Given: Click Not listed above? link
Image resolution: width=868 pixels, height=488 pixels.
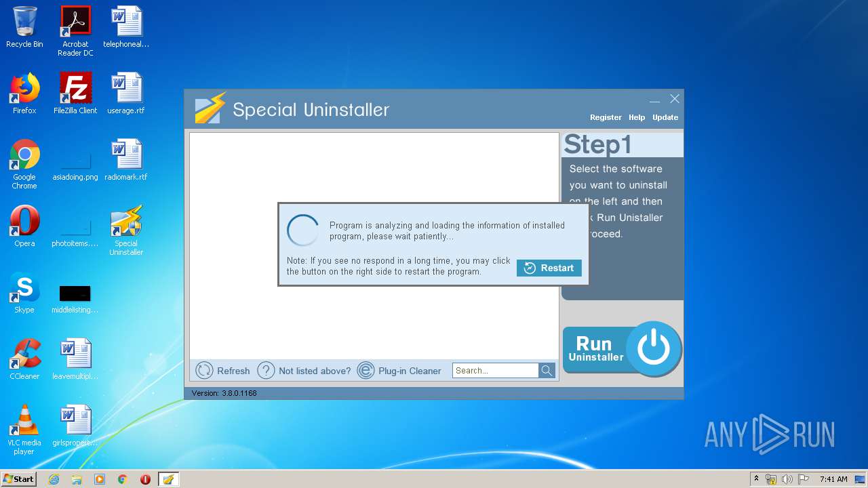Looking at the screenshot, I should tap(315, 371).
